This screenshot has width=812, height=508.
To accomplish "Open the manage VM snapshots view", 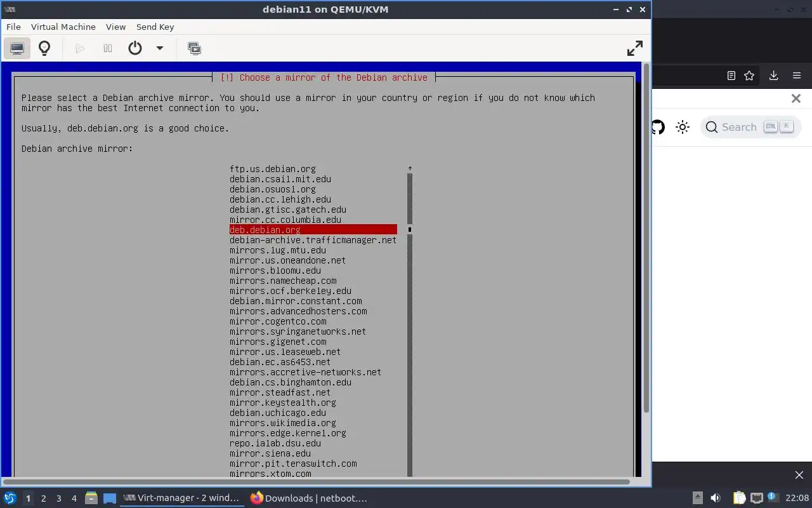I will pos(195,48).
